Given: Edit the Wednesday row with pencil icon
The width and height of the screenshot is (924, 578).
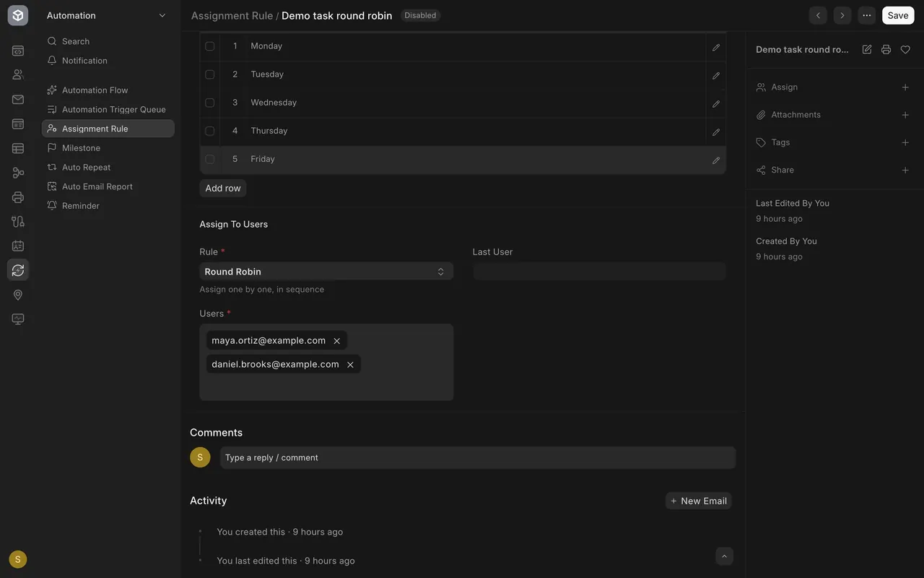Looking at the screenshot, I should [716, 103].
